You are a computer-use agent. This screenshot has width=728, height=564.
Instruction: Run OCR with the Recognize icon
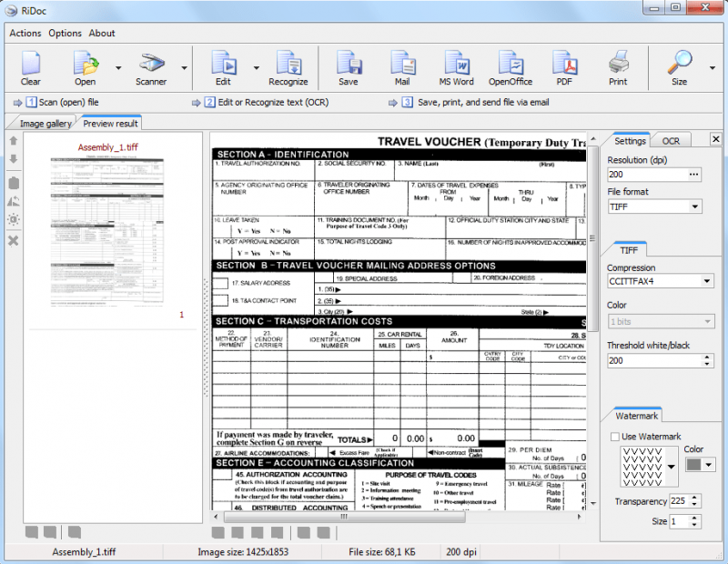coord(288,68)
